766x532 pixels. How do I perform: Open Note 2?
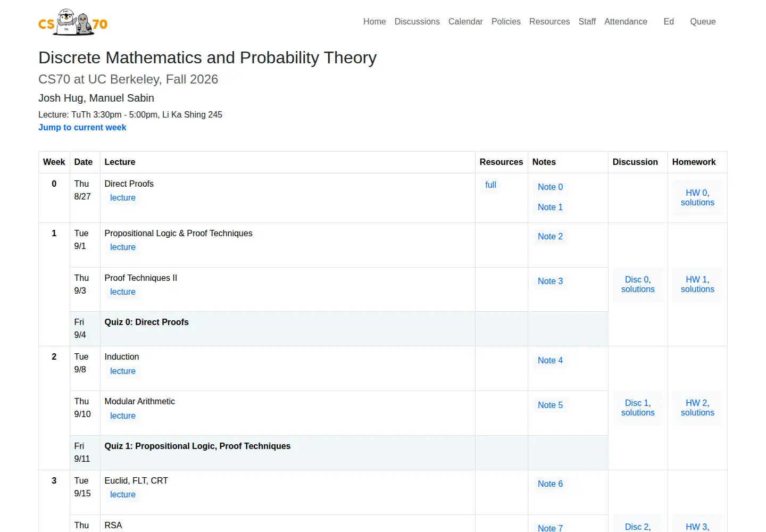(x=550, y=236)
